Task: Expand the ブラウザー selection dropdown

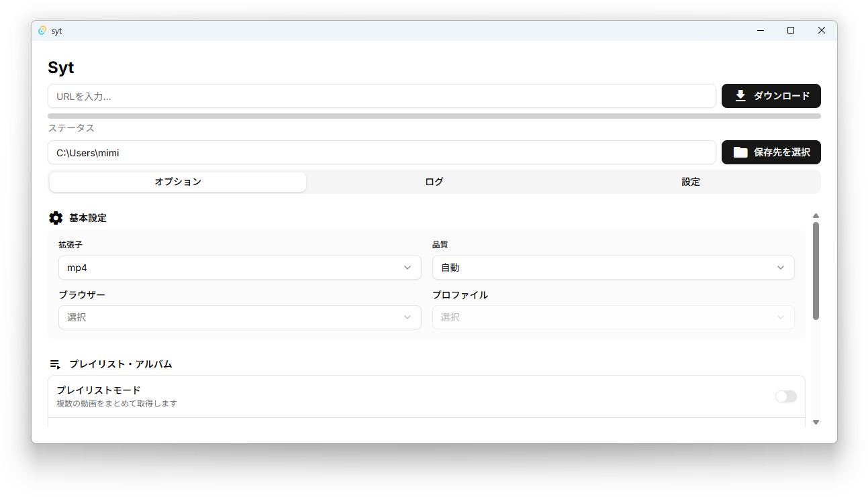Action: pos(239,317)
